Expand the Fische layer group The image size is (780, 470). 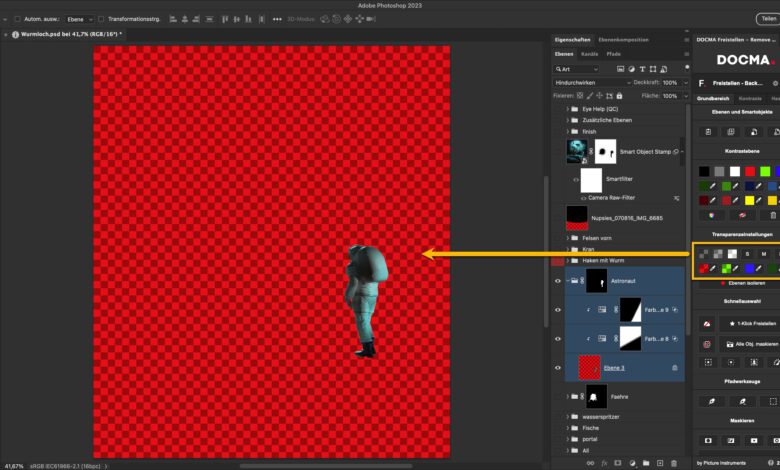pos(567,428)
